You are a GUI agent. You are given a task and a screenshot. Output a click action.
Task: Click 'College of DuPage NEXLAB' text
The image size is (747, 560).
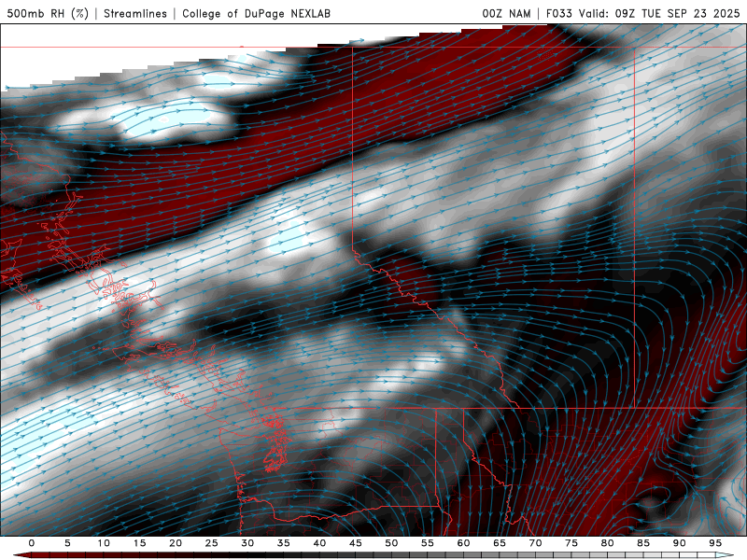pyautogui.click(x=256, y=13)
